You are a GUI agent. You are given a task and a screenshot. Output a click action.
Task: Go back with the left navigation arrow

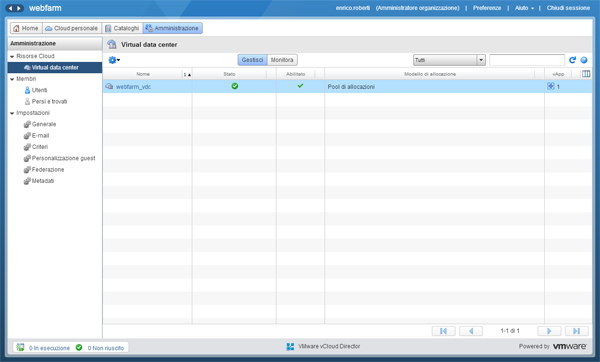(x=10, y=8)
